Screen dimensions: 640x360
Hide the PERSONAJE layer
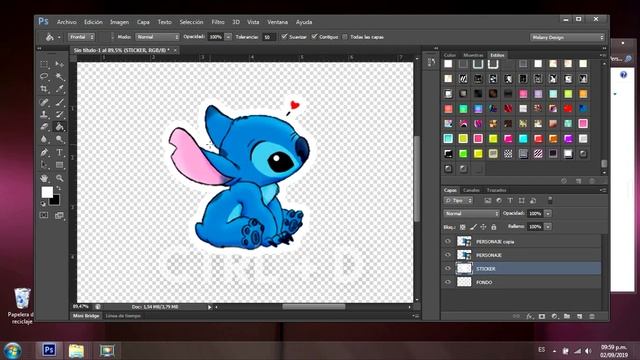[x=448, y=255]
